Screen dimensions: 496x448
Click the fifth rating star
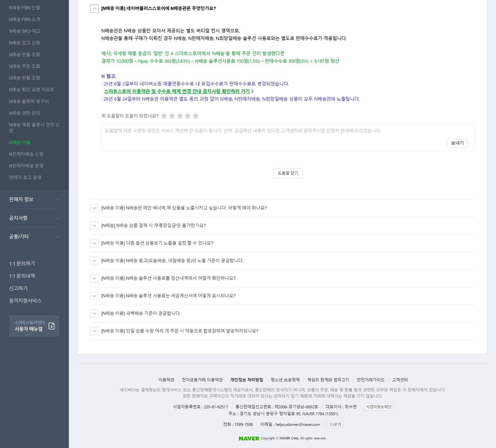196,116
